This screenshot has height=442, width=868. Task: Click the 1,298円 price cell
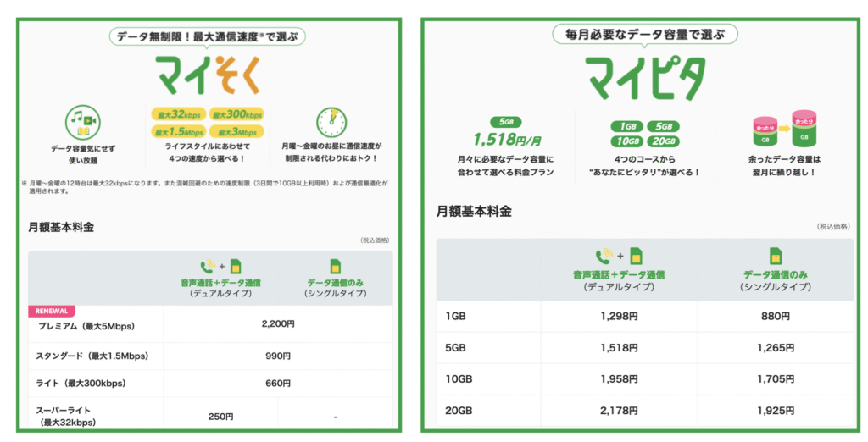619,317
